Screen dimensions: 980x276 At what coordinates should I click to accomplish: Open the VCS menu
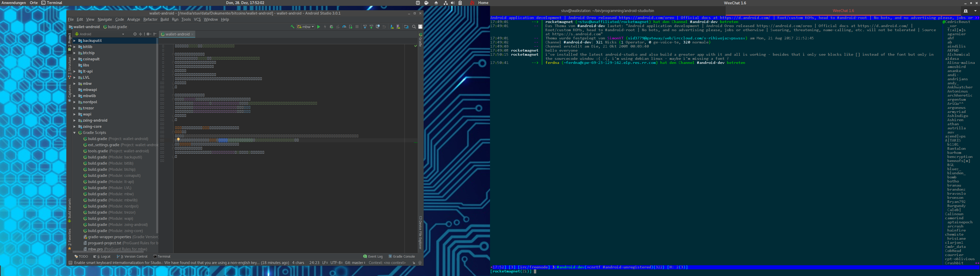(197, 19)
